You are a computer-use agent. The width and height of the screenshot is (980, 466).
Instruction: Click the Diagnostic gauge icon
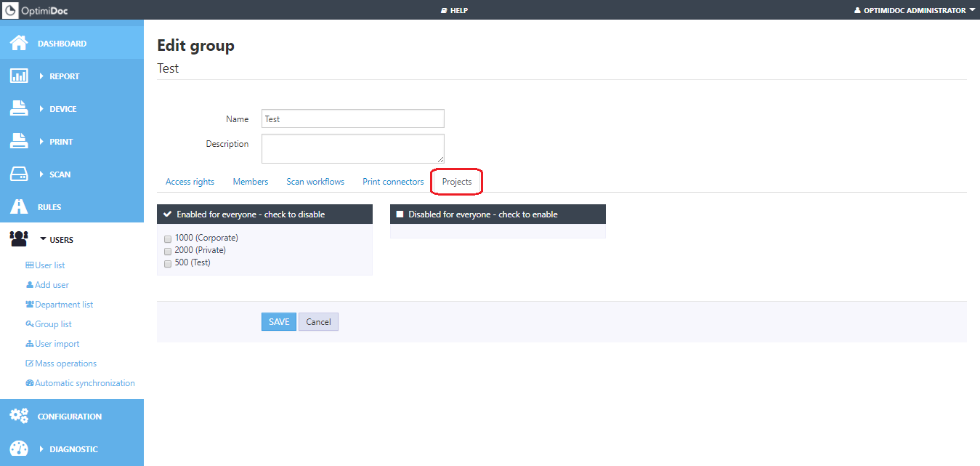19,449
